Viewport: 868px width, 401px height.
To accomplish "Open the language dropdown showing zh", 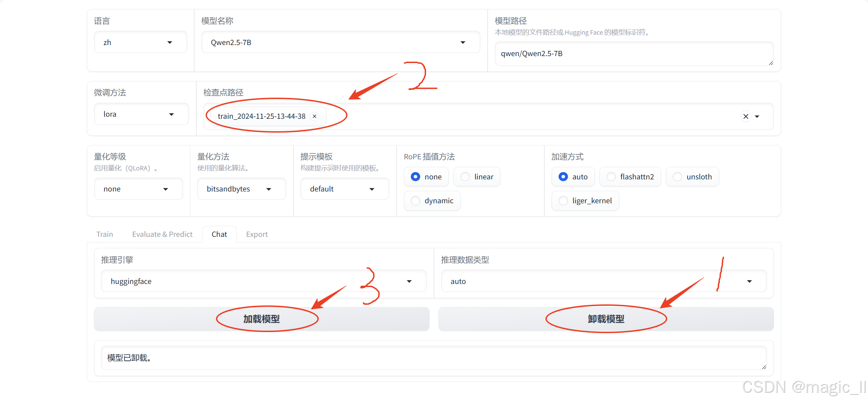I will click(141, 42).
